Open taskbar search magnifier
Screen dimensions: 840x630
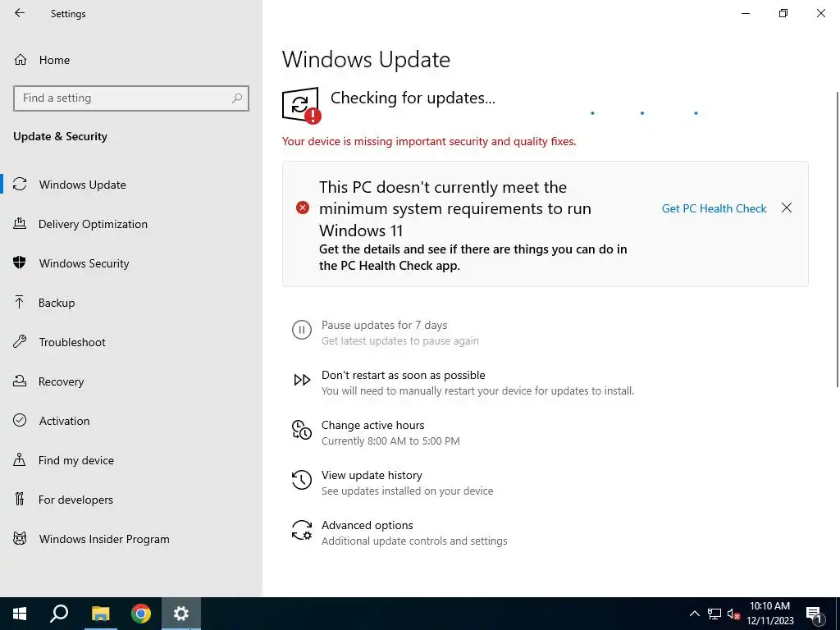(x=59, y=614)
